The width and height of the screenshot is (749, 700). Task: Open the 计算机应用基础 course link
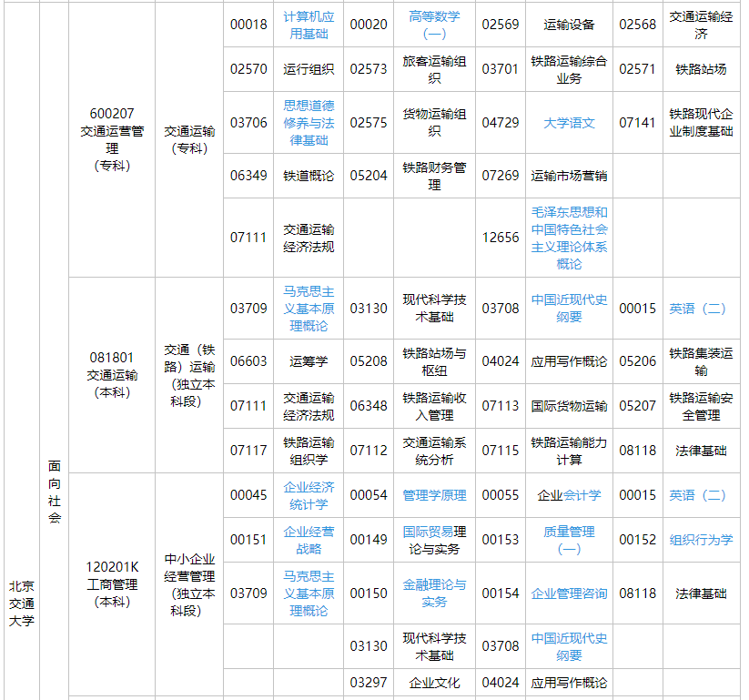click(x=309, y=25)
